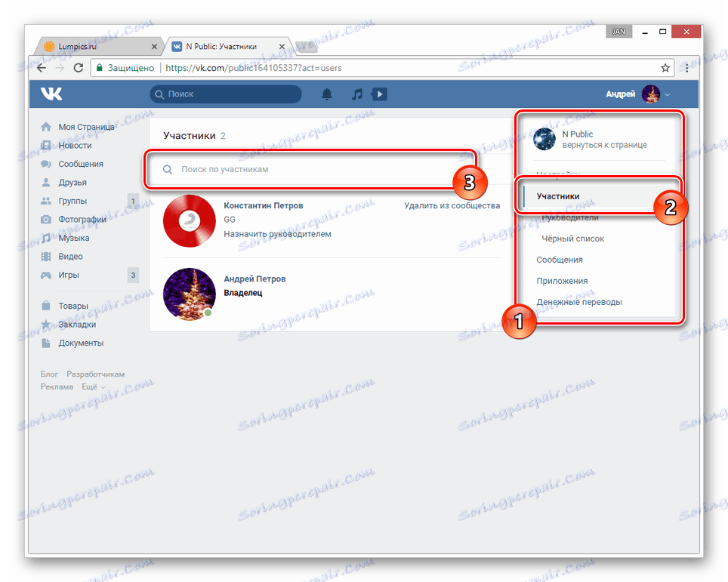
Task: Close the N Public: Участники tab
Action: coord(282,46)
